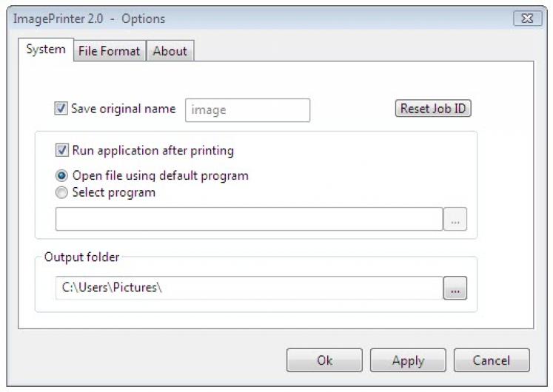Disable Run application after printing
Screen dimensions: 553x392
click(x=62, y=151)
